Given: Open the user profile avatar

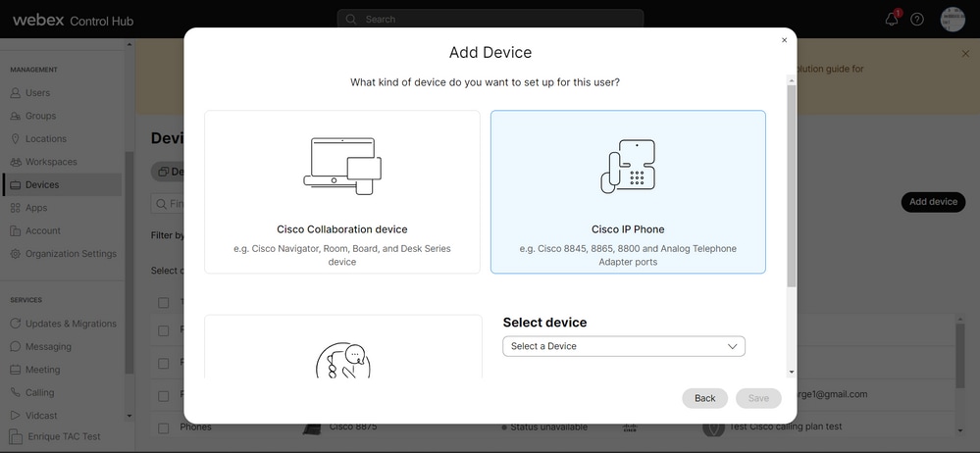Looking at the screenshot, I should (953, 19).
